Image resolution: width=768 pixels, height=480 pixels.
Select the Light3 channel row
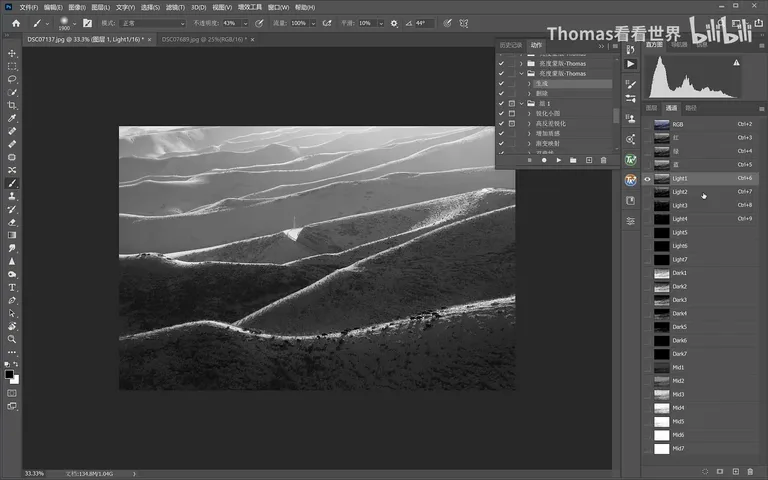pos(701,206)
